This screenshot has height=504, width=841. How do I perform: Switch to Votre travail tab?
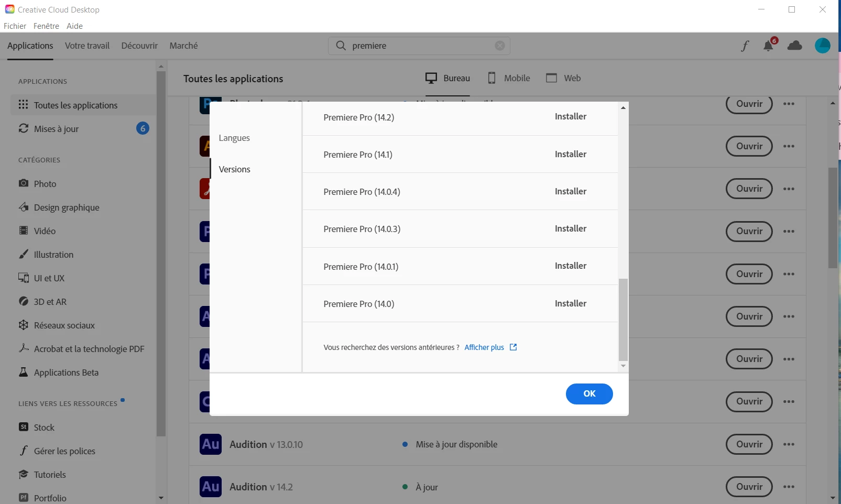click(87, 46)
